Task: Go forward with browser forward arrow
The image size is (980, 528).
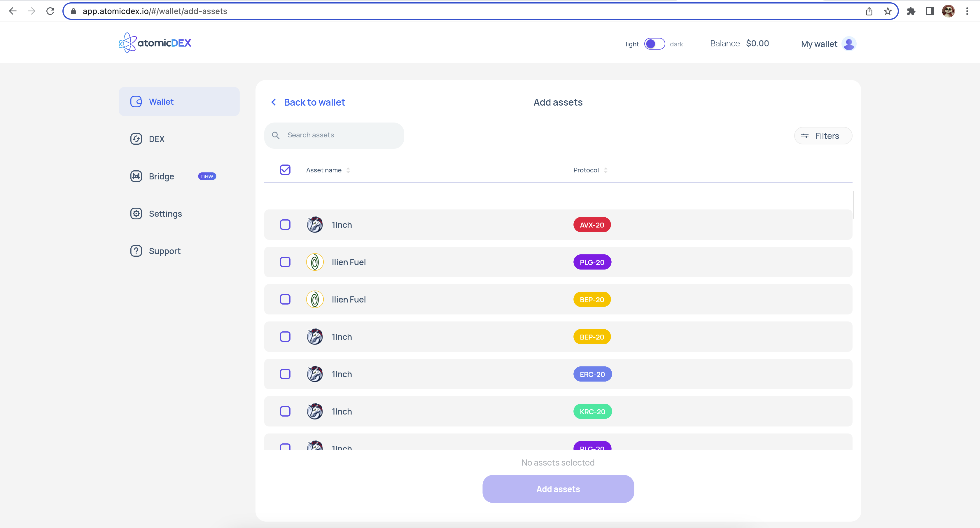Action: click(x=31, y=11)
